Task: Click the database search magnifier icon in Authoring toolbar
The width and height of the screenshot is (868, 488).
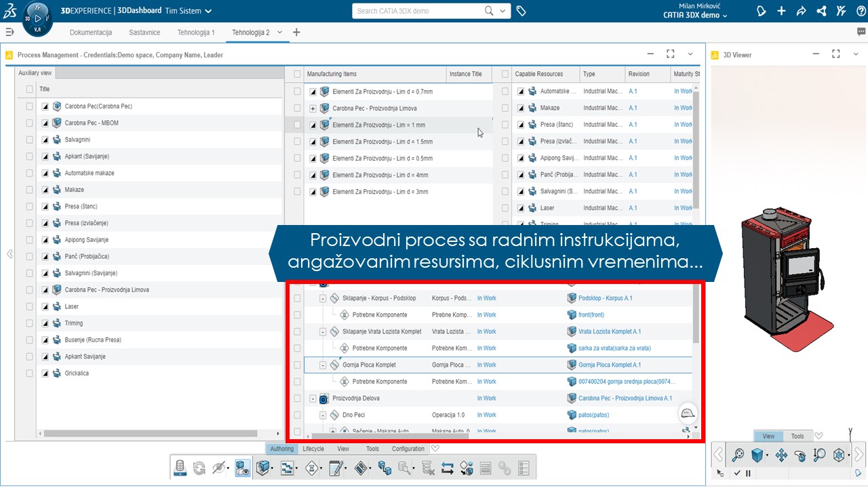Action: (x=405, y=468)
